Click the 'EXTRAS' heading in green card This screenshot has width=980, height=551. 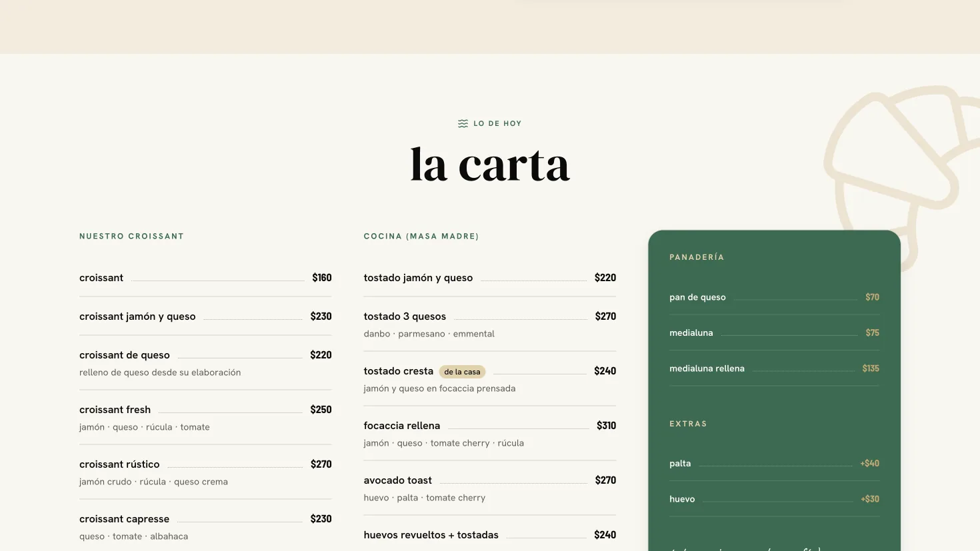point(688,424)
